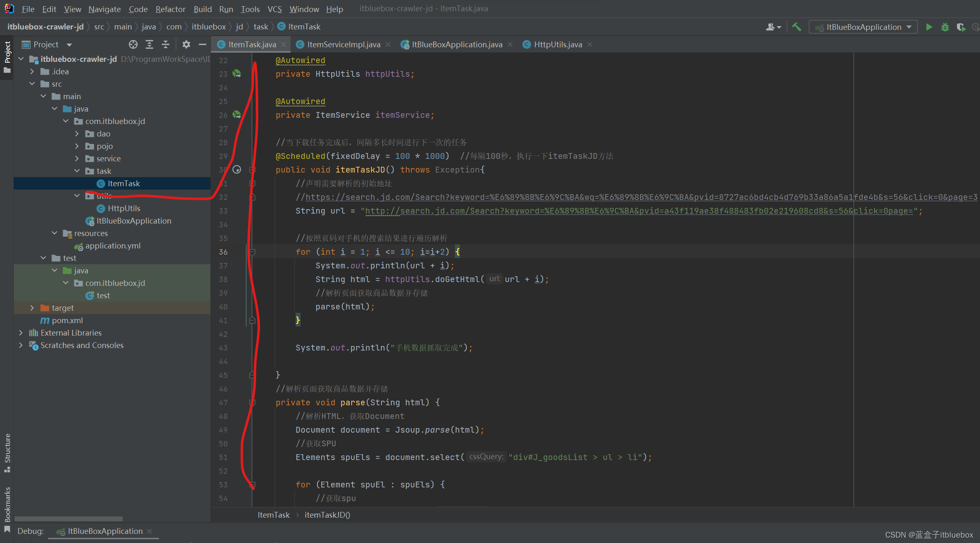Click the Project panel horizontal scrollbar
980x543 pixels.
[68, 519]
